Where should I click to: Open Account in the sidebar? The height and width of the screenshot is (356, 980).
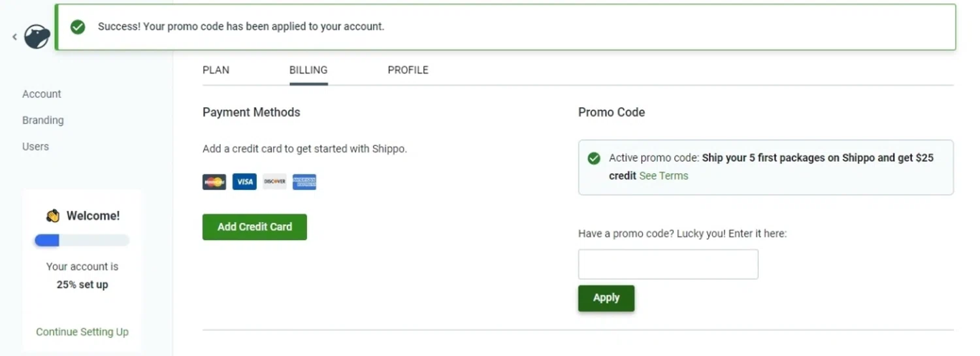(42, 94)
